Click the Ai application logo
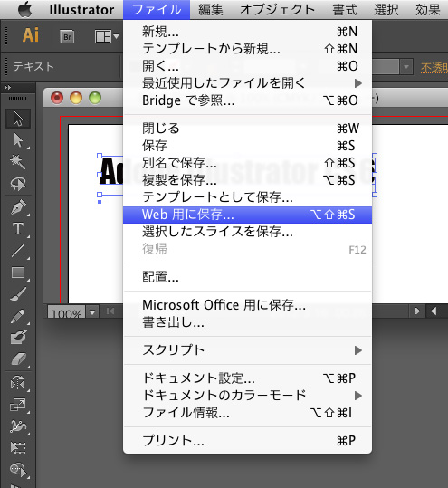 click(x=31, y=34)
